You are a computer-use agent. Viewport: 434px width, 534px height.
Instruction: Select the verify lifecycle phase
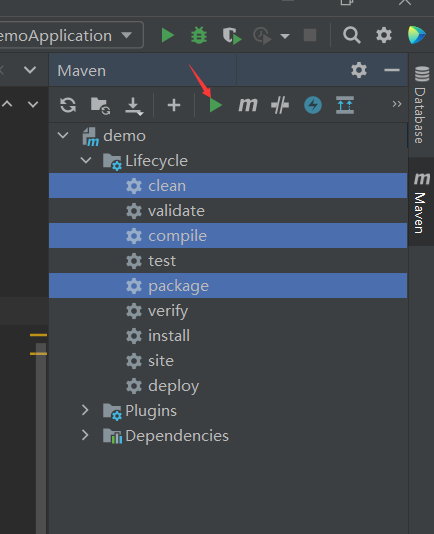click(x=228, y=311)
